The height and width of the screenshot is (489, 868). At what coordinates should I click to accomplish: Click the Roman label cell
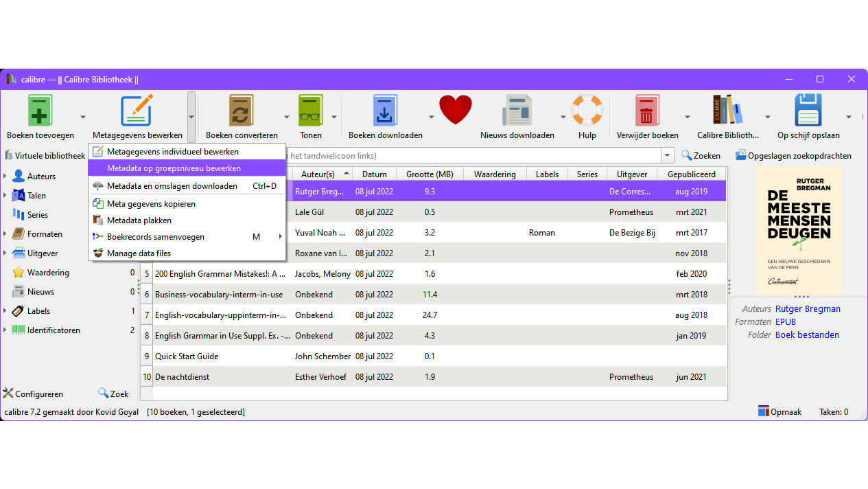pyautogui.click(x=547, y=233)
